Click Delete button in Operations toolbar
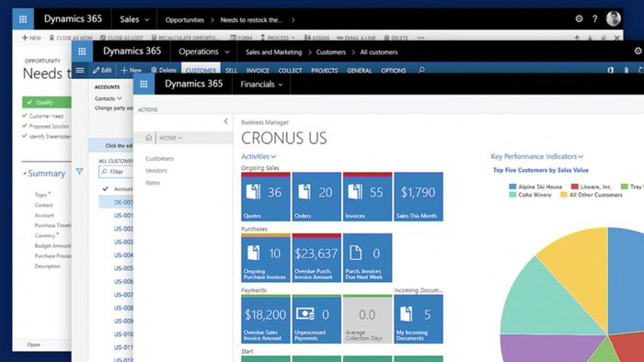644x362 pixels. coord(164,70)
